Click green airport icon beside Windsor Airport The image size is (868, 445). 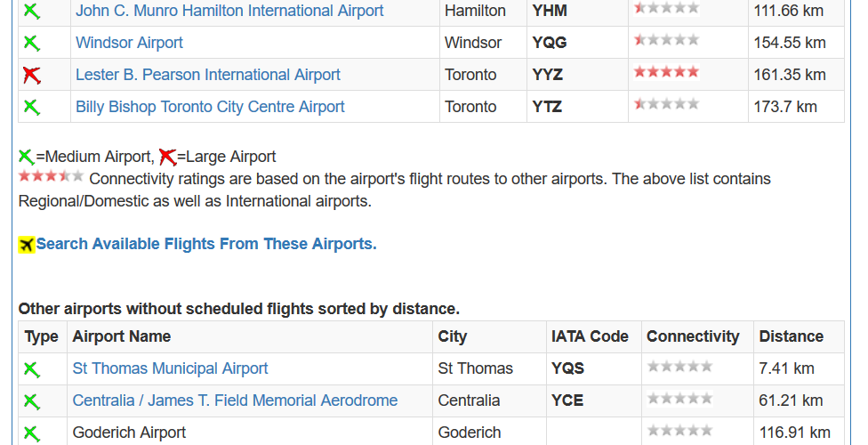(x=32, y=43)
